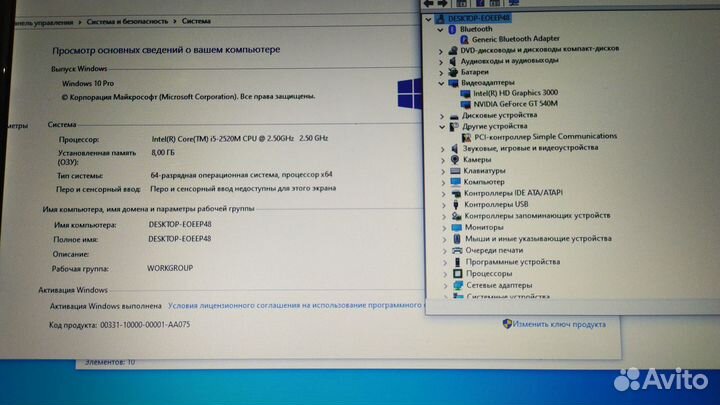Click the Компьютер monitor icon
720x405 pixels.
coord(456,182)
